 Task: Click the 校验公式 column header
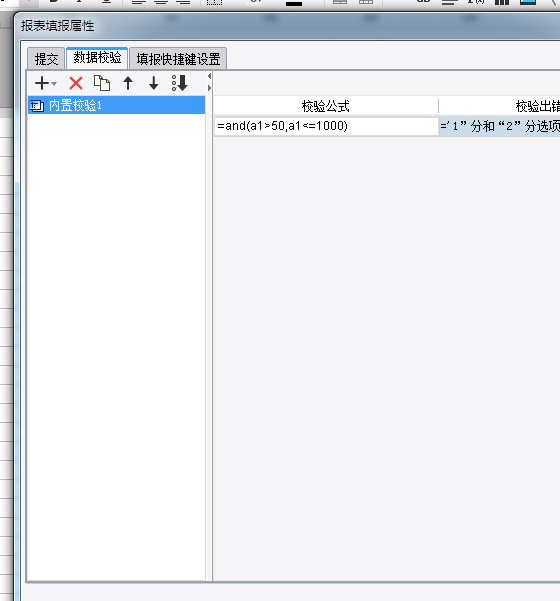click(x=326, y=106)
